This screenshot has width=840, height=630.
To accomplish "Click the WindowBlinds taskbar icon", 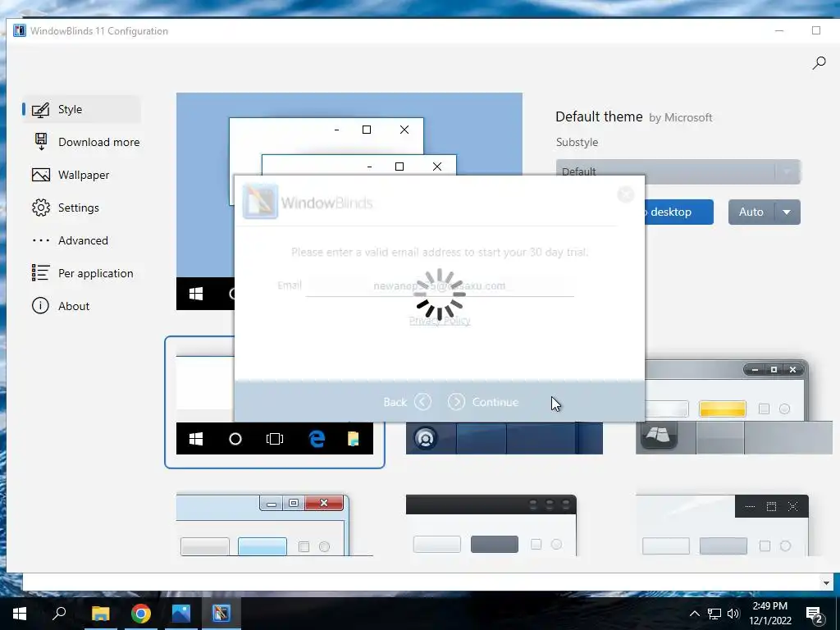I will 221,614.
